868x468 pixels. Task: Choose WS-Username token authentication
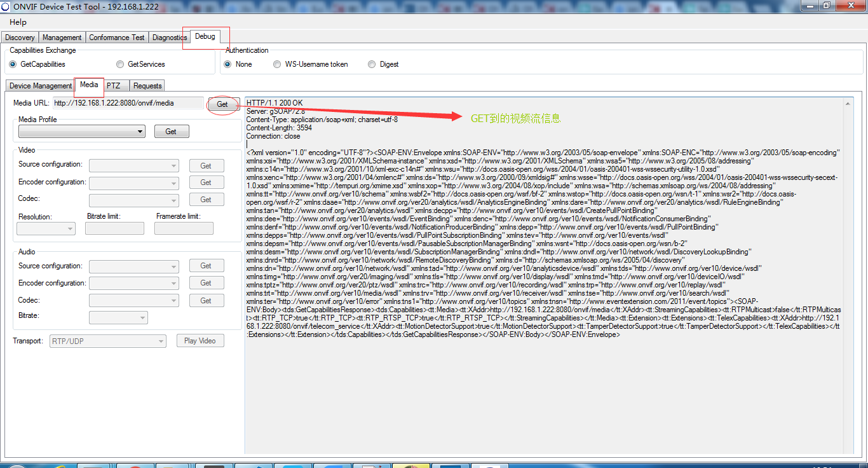pos(311,64)
